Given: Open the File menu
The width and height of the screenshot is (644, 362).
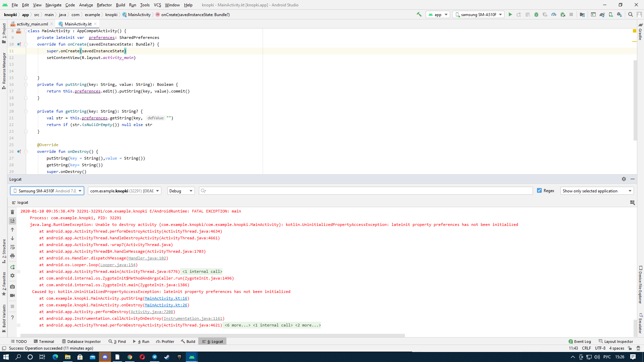Looking at the screenshot, I should (15, 5).
